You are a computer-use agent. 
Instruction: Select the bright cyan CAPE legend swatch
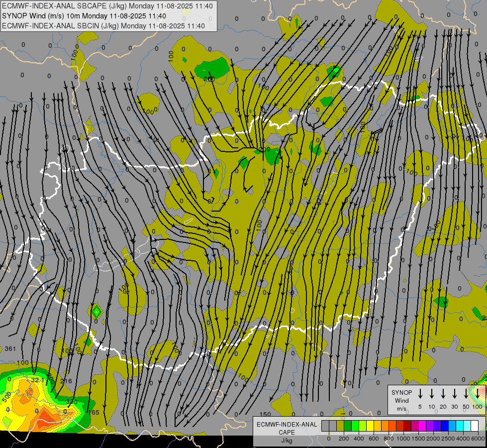point(459,426)
